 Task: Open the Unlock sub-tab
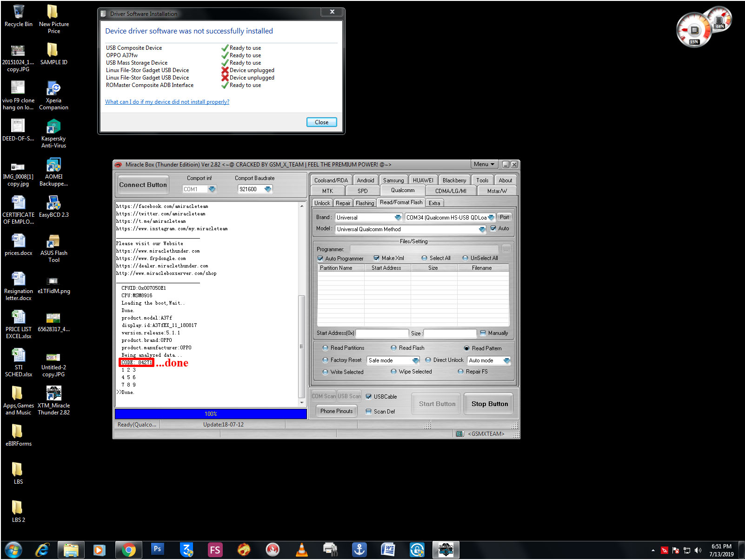322,203
